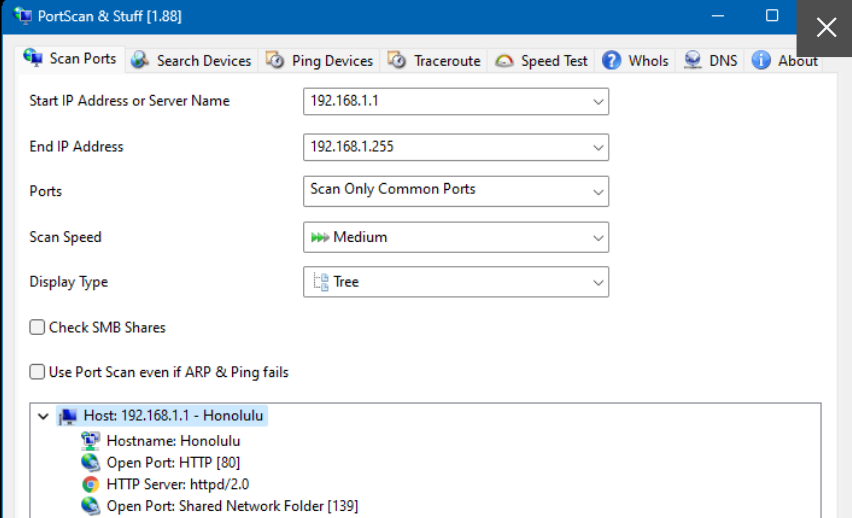
Task: Click the DNS tab icon
Action: coord(692,60)
